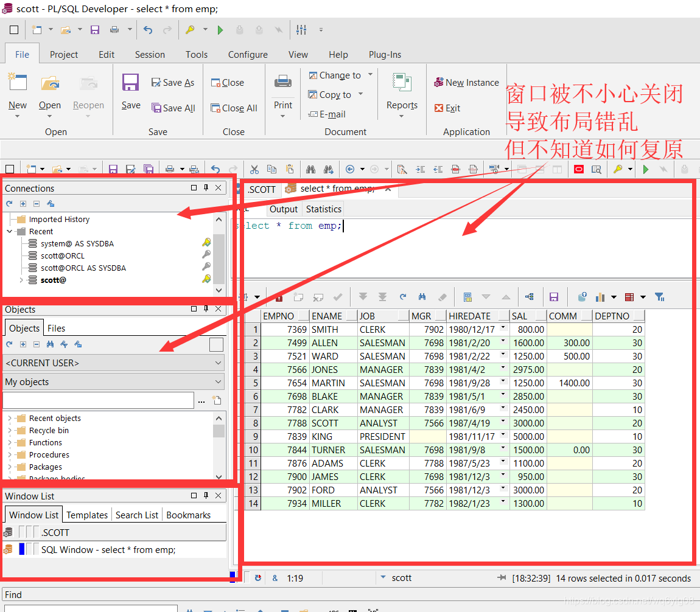Export query results with the save icon
The width and height of the screenshot is (700, 612).
(554, 297)
